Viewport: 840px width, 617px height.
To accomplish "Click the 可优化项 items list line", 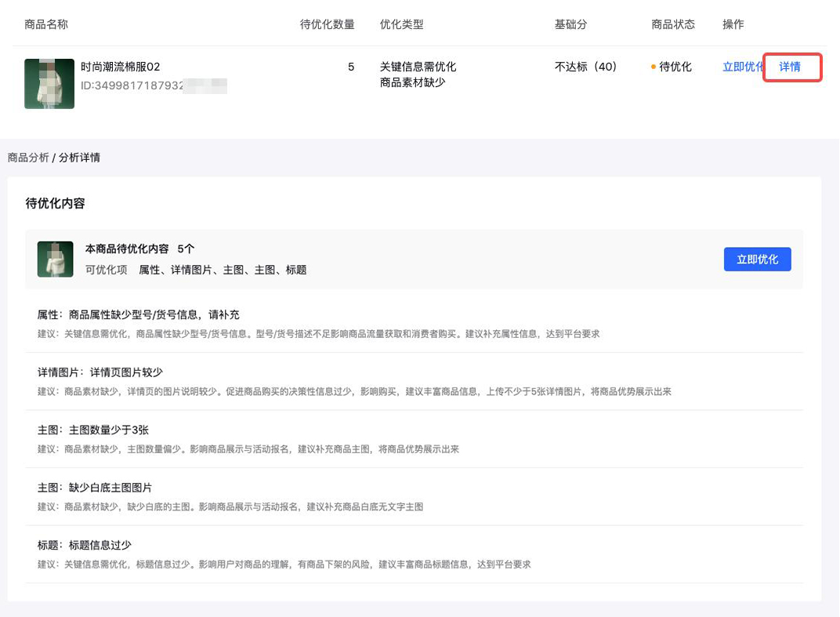I will pos(196,270).
